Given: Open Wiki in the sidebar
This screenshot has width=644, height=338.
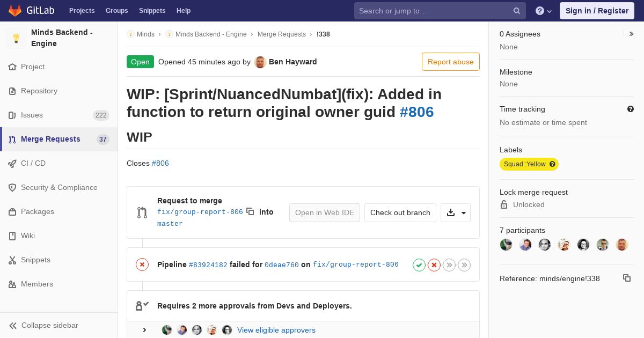Looking at the screenshot, I should pyautogui.click(x=59, y=236).
